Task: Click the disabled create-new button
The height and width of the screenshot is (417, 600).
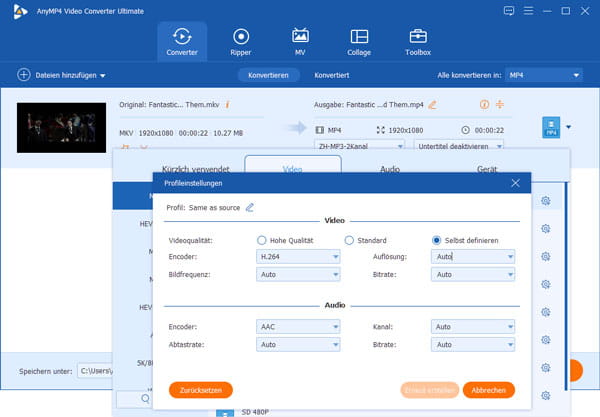Action: pos(430,390)
